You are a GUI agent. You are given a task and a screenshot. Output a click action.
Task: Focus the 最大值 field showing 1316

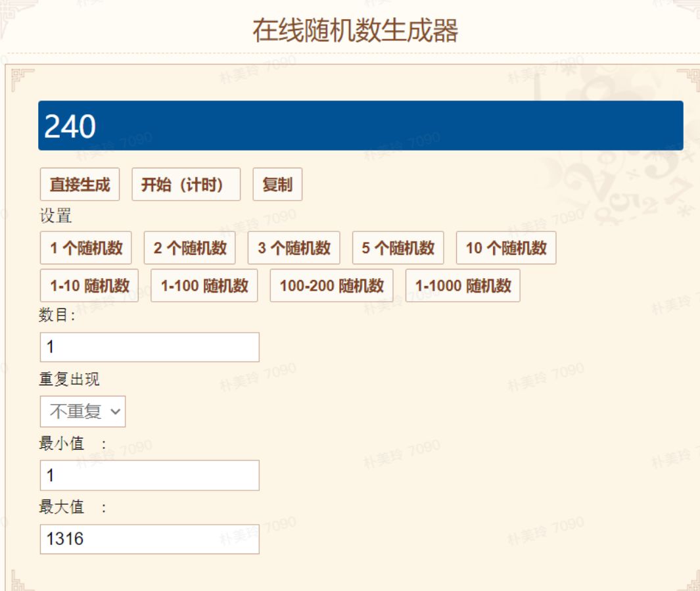[150, 539]
